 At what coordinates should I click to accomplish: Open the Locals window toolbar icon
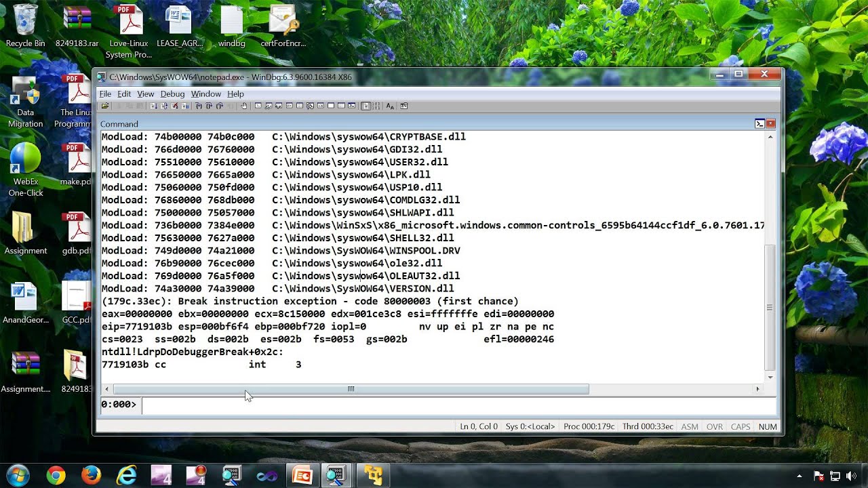click(x=279, y=106)
